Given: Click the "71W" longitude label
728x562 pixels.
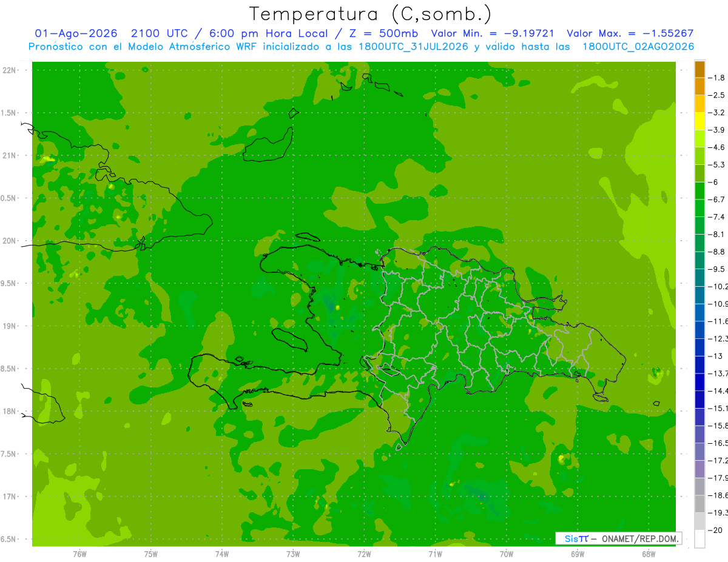Looking at the screenshot, I should pos(435,554).
